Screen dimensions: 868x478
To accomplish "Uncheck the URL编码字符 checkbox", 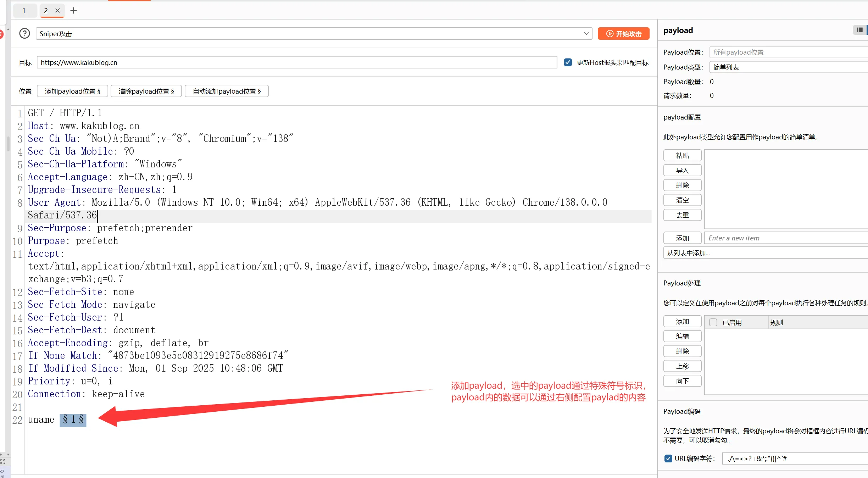I will (668, 458).
